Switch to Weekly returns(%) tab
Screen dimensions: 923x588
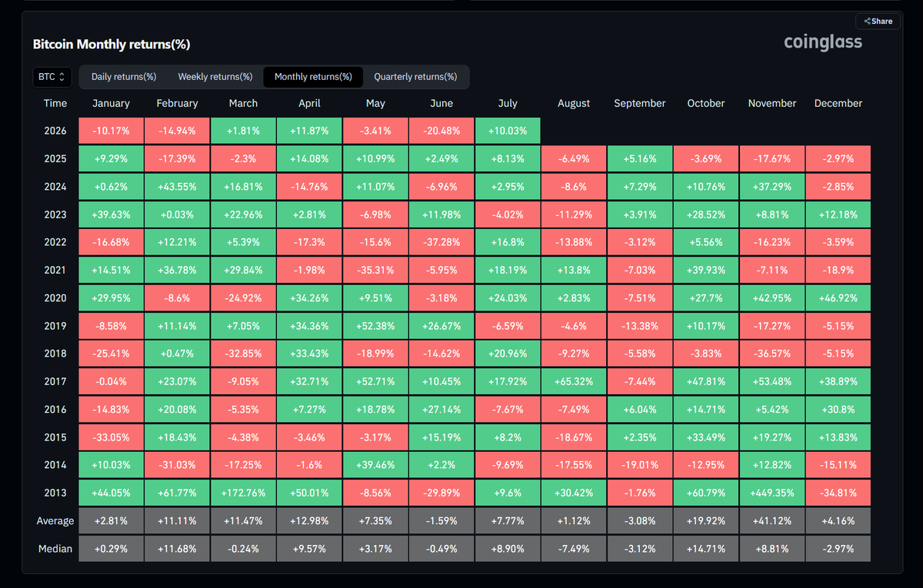click(x=215, y=77)
